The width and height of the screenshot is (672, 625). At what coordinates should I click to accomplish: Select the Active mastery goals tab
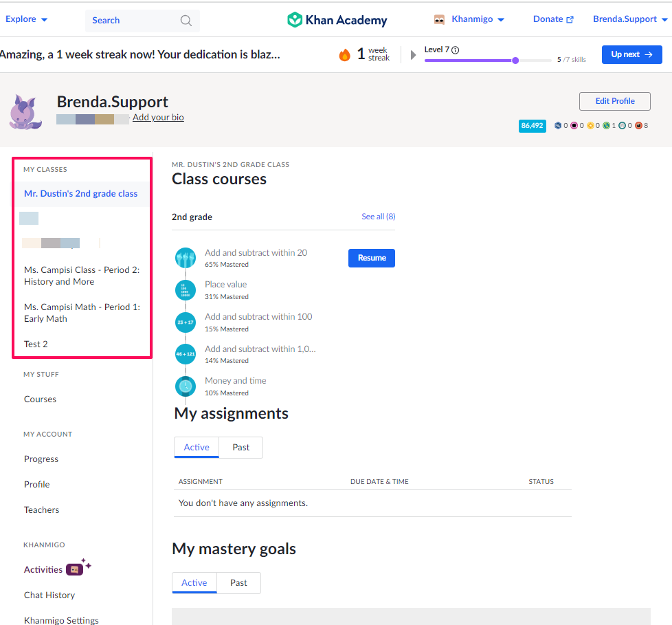194,583
